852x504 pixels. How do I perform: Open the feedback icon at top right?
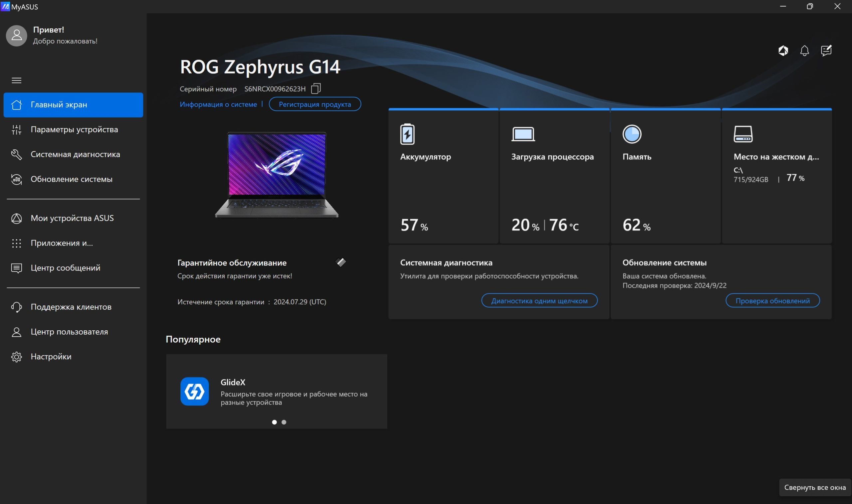826,50
